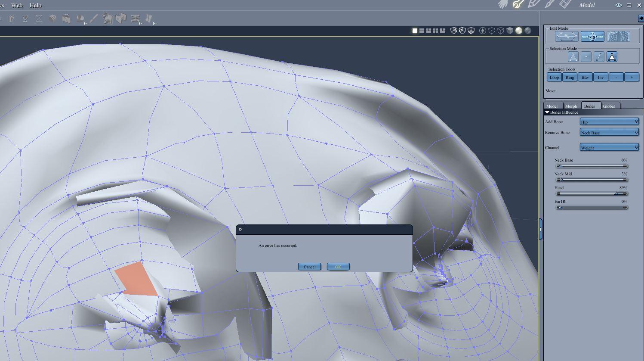
Task: Enable solid shaded cube display mode
Action: tap(510, 31)
